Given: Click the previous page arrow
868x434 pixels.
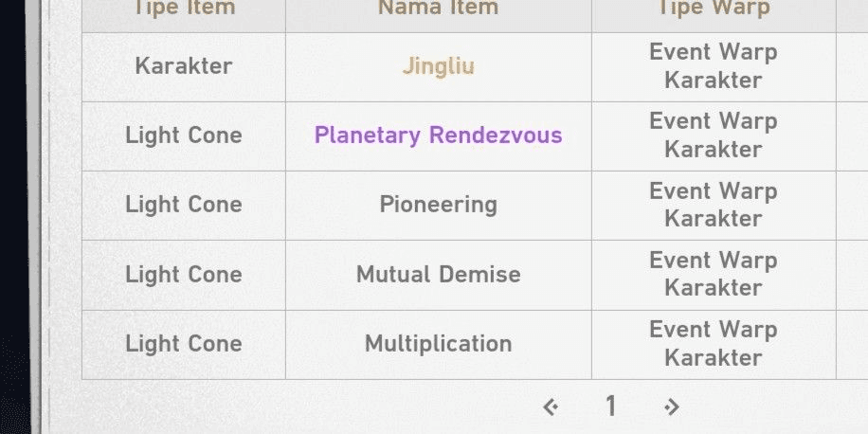Looking at the screenshot, I should pos(550,407).
